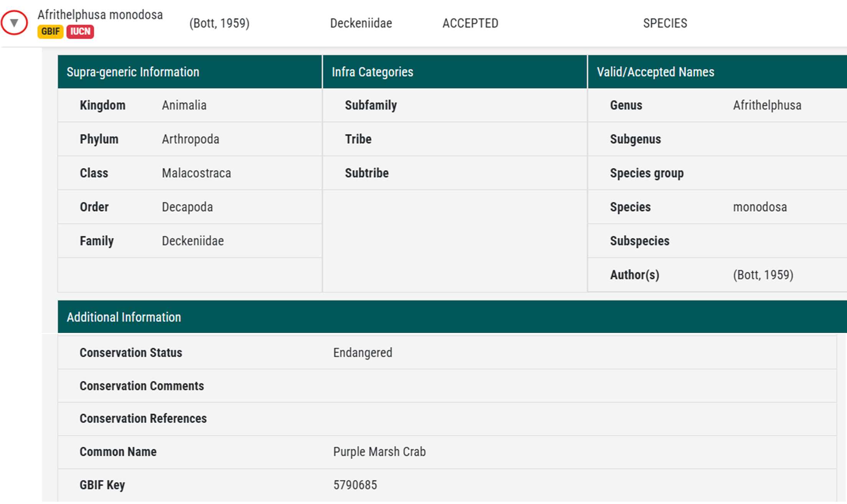Screen dimensions: 847x504
Task: Select the Supra-generic Information header
Action: 133,72
